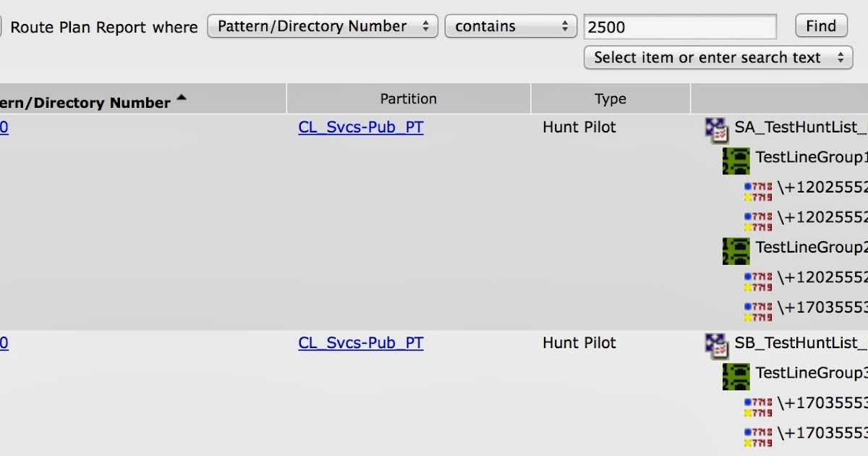The width and height of the screenshot is (868, 456).
Task: Open the Select item or enter search text dropdown
Action: point(717,57)
